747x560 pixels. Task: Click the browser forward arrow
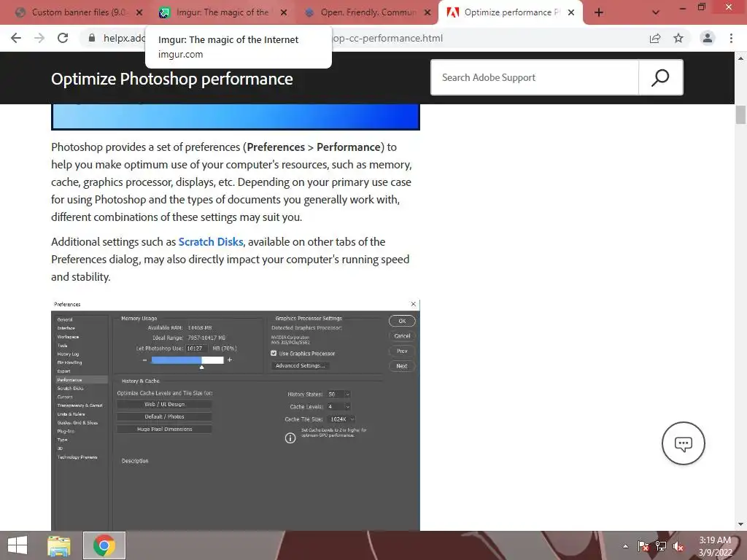tap(39, 38)
